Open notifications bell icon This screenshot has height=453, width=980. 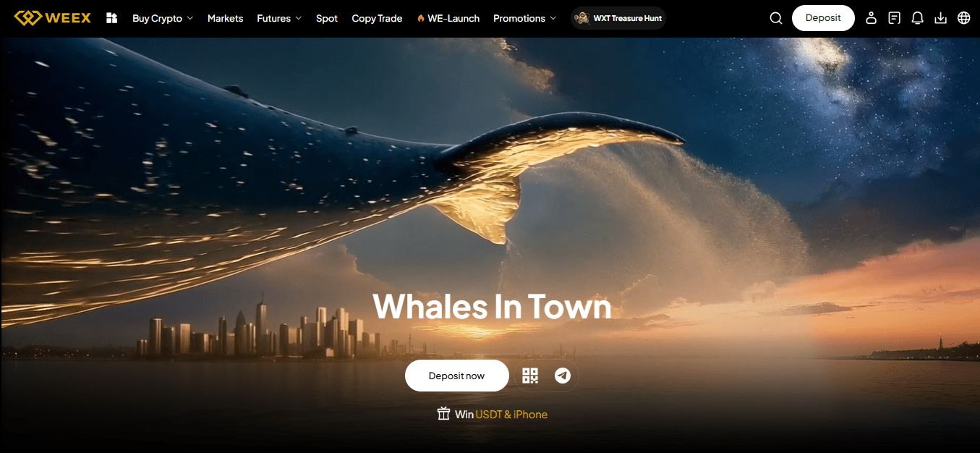coord(918,18)
